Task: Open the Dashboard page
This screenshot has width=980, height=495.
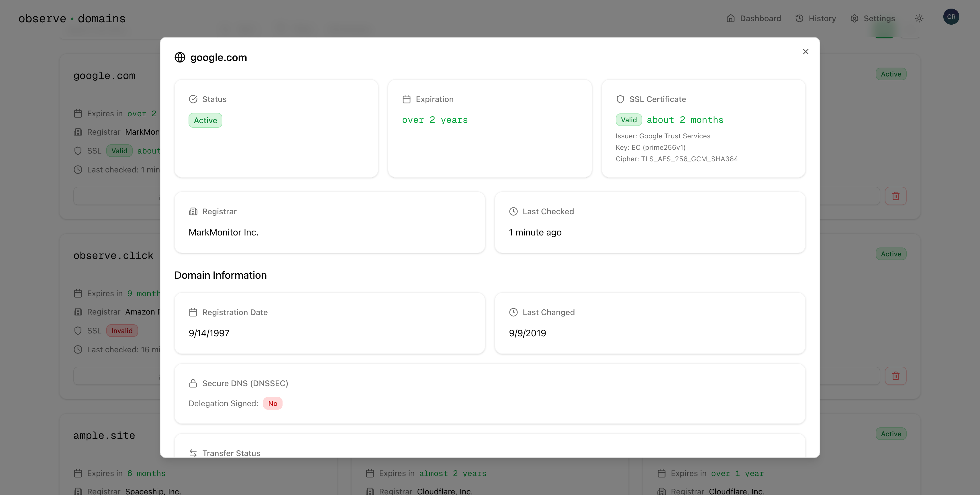Action: [x=754, y=18]
